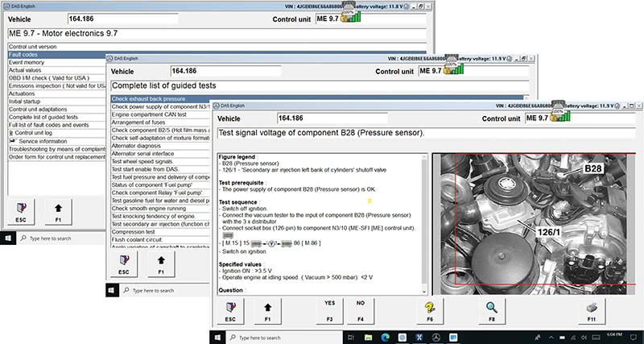The image size is (644, 344).
Task: Open Start menu on middle window's taskbar
Action: pos(111,290)
